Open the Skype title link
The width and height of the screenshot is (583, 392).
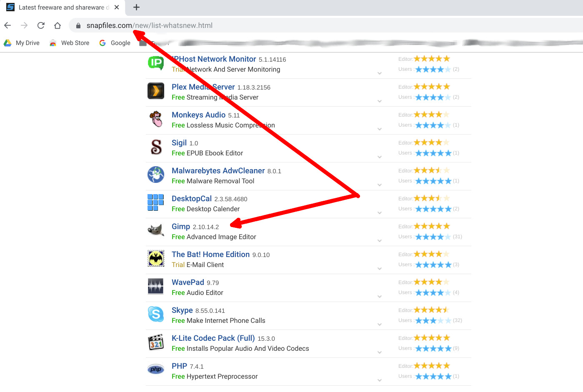point(182,310)
